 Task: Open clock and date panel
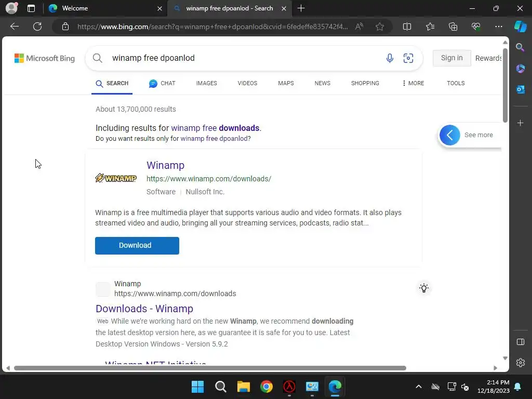coord(494,387)
